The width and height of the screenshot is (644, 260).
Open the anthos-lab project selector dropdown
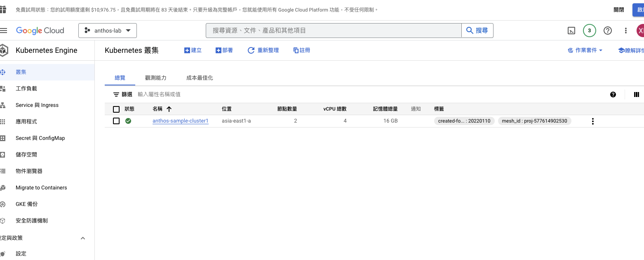coord(108,31)
